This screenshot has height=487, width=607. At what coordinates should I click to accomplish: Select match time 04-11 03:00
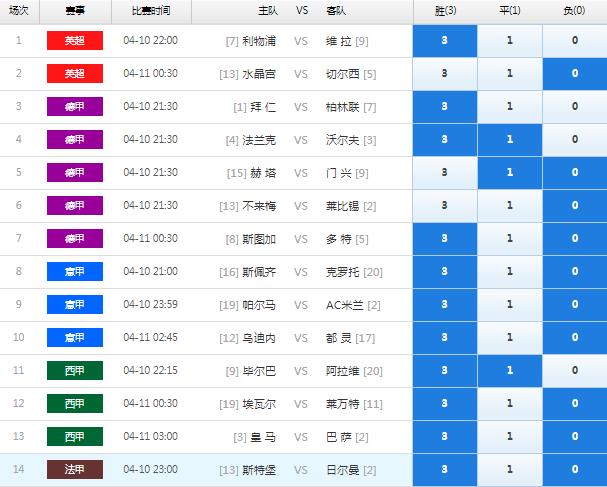coord(151,436)
